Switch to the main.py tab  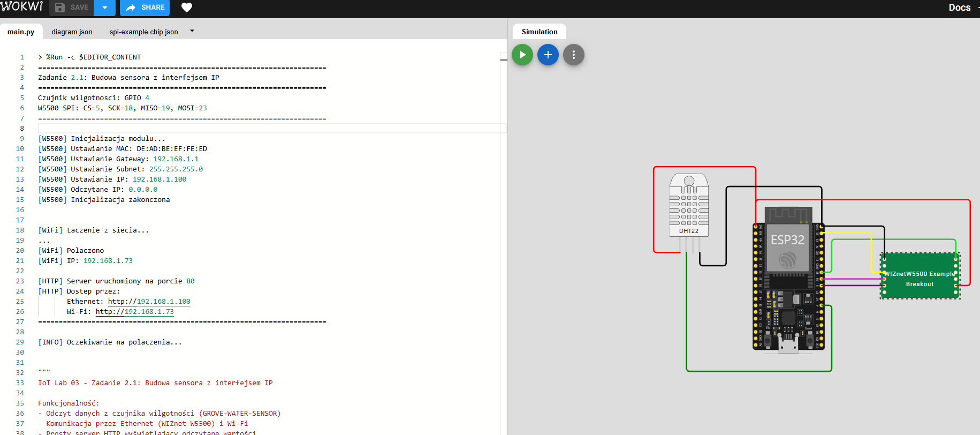pos(21,32)
